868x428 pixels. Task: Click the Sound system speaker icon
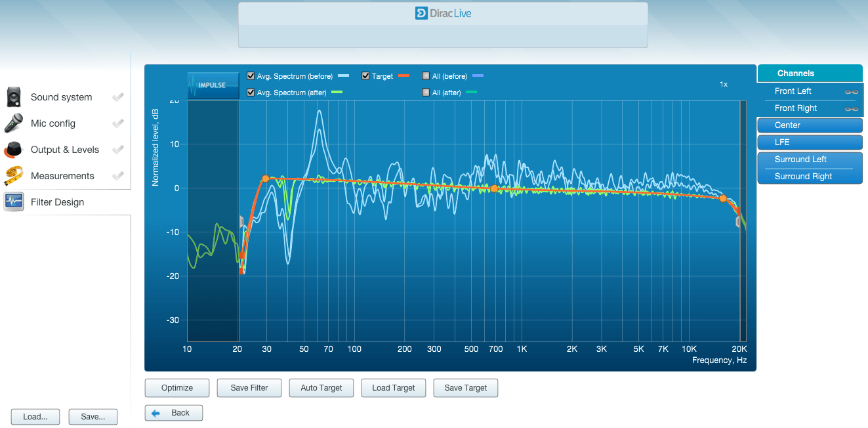point(14,97)
